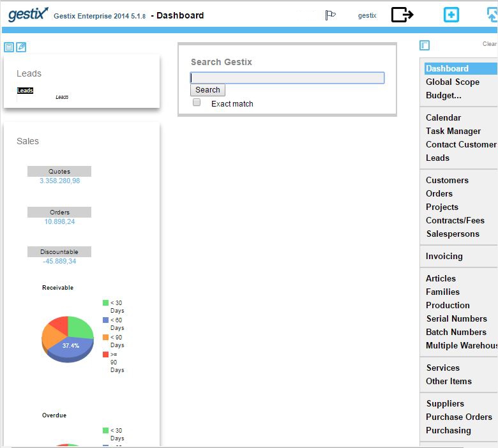Screen dimensions: 498x448
Task: Open Serial Numbers menu item
Action: pos(456,318)
